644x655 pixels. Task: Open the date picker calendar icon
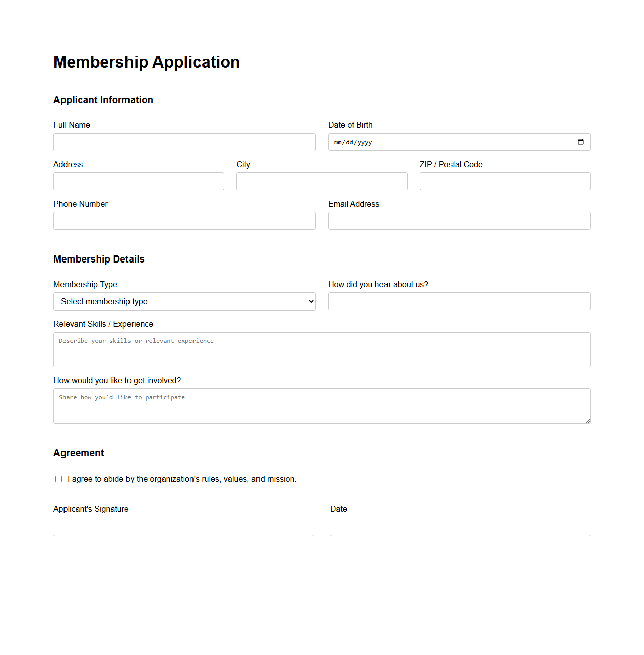tap(581, 142)
